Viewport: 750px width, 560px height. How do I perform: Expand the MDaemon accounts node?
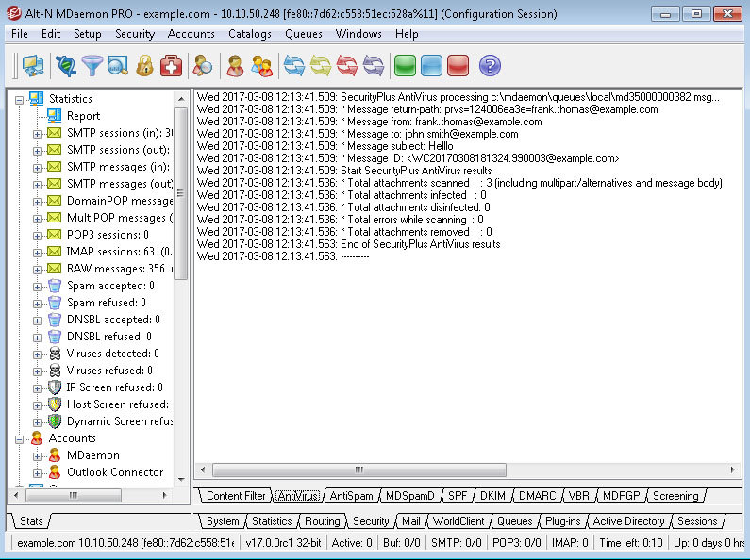(37, 456)
